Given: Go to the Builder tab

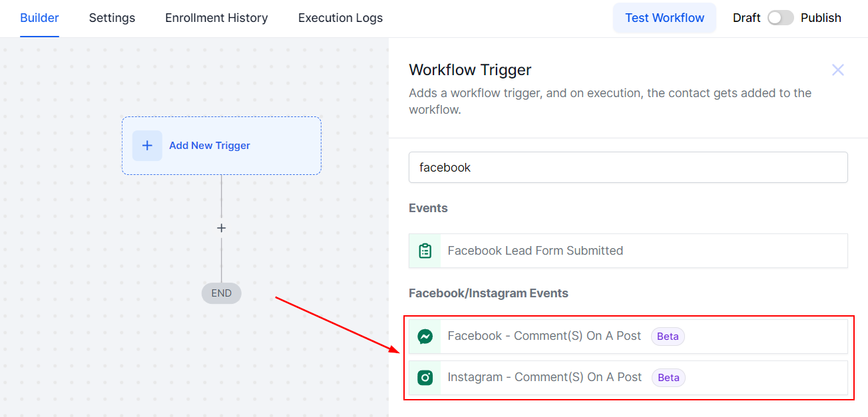Looking at the screenshot, I should (39, 18).
